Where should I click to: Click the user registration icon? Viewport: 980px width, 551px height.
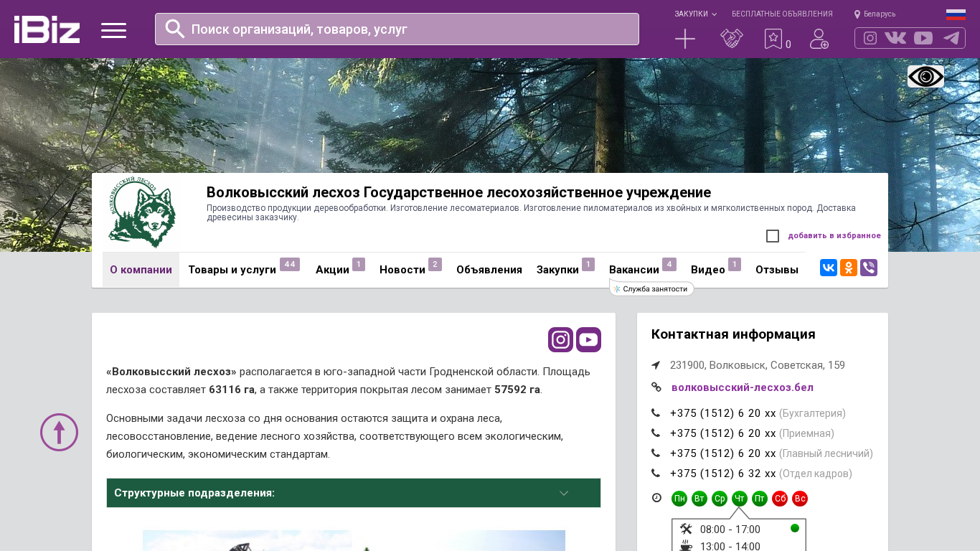pyautogui.click(x=819, y=39)
